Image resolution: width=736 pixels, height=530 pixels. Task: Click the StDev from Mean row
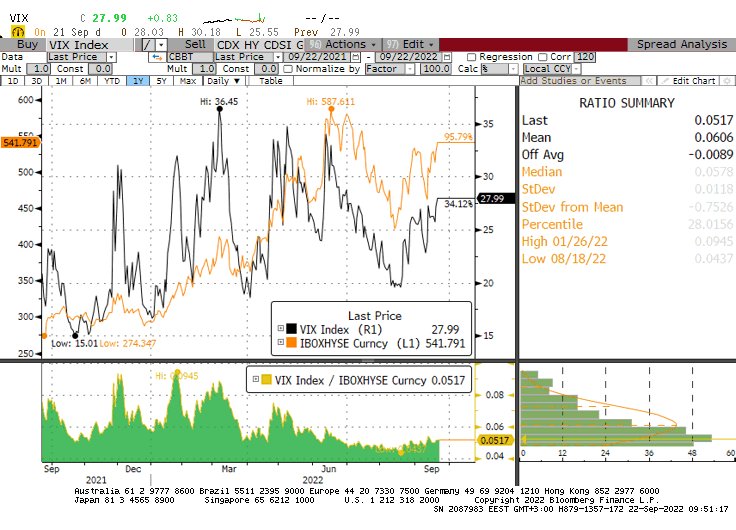point(627,207)
